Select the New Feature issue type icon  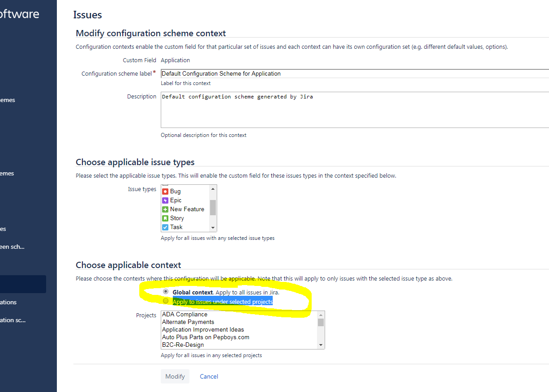(x=165, y=209)
